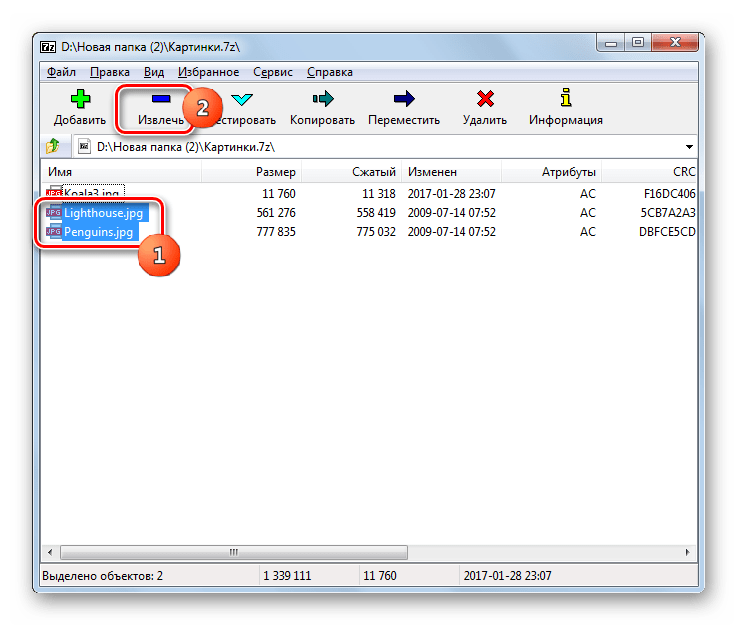Click the green plus Add icon
Viewport: 738px width, 626px height.
click(x=79, y=99)
